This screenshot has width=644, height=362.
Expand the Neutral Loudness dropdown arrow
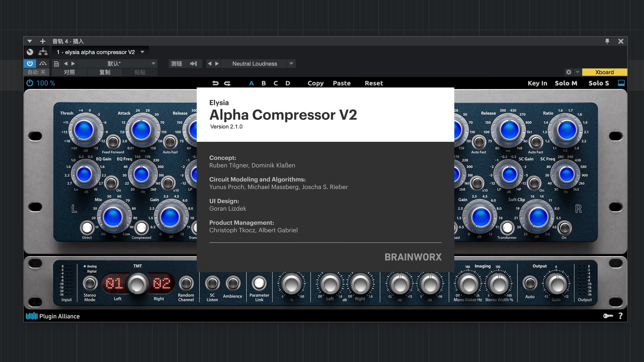pyautogui.click(x=291, y=64)
